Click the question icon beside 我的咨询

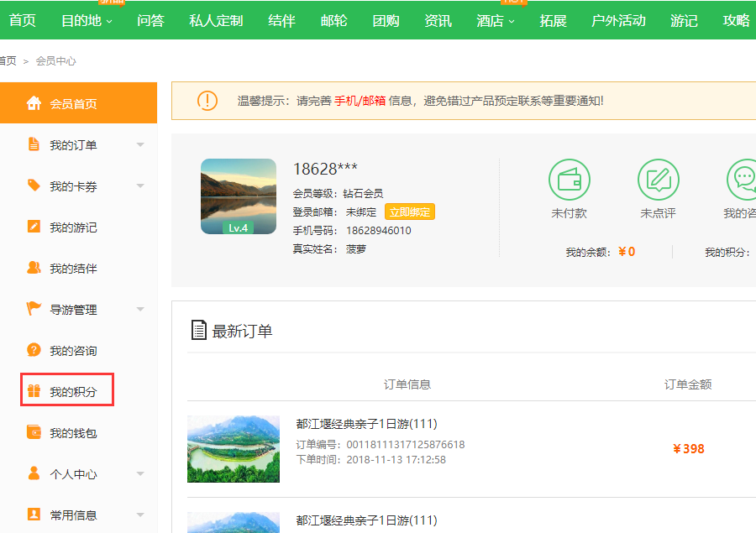pos(34,350)
